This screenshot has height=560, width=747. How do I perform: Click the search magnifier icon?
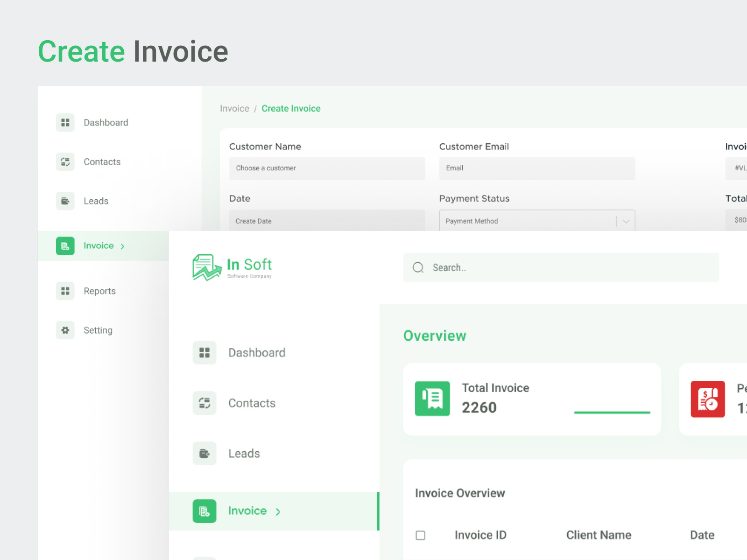[x=418, y=267]
